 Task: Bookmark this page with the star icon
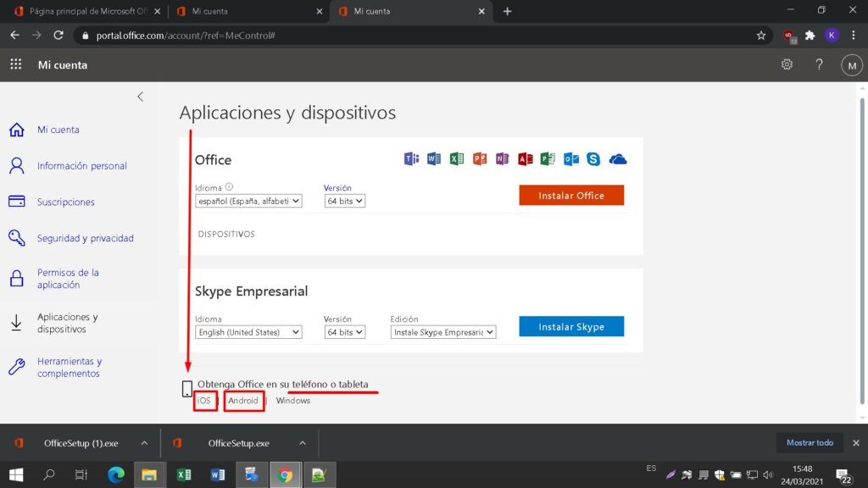click(x=760, y=36)
